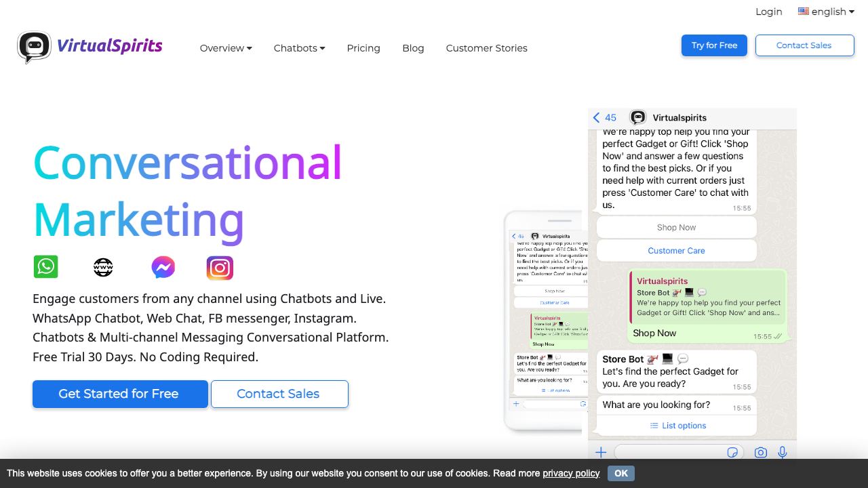Click Contact Sales below the hero text

(279, 394)
